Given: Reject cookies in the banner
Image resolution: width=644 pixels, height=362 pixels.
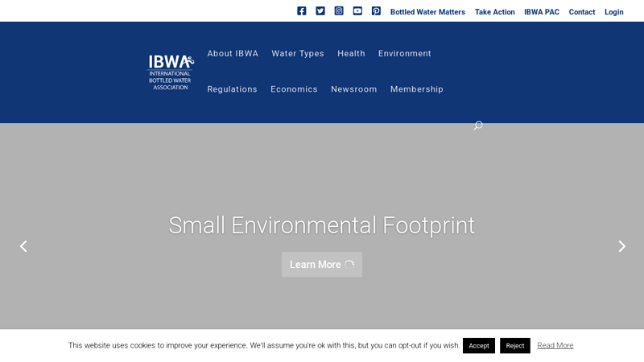Looking at the screenshot, I should coord(515,346).
